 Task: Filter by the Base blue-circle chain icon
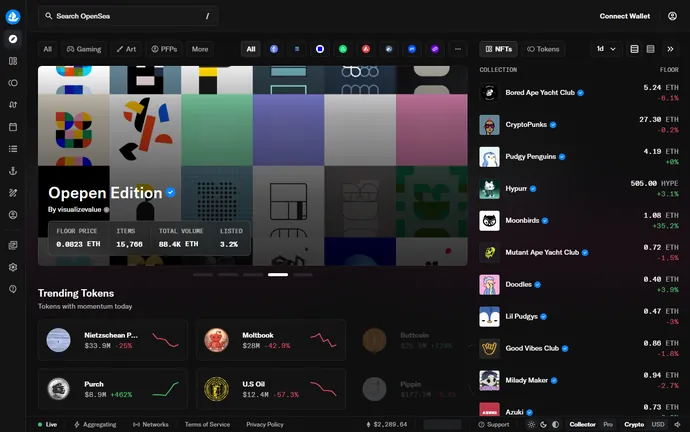pos(320,49)
